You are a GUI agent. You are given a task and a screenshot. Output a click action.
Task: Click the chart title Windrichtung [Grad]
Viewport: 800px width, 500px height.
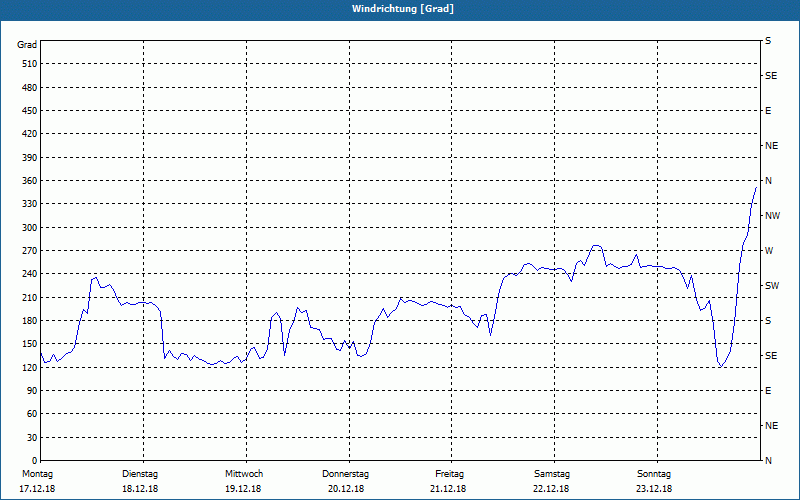[403, 9]
